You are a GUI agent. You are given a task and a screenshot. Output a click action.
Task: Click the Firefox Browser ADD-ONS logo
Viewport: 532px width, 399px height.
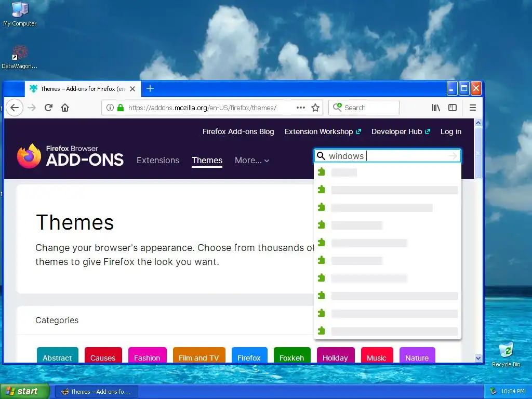click(70, 156)
